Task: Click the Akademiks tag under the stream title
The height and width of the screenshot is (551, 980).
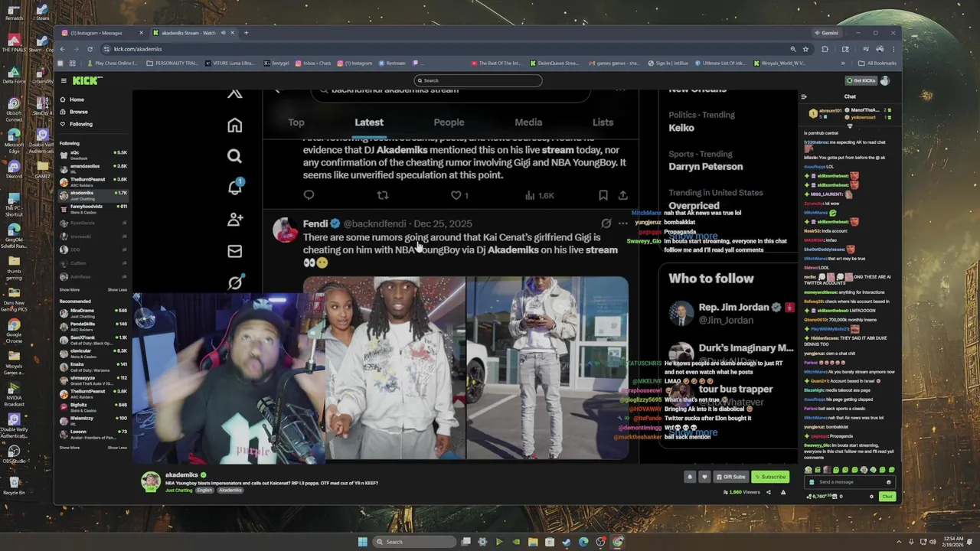Action: (x=230, y=490)
